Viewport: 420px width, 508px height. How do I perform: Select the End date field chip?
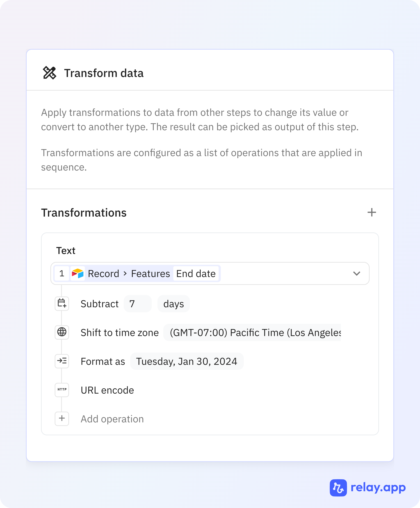click(x=196, y=274)
